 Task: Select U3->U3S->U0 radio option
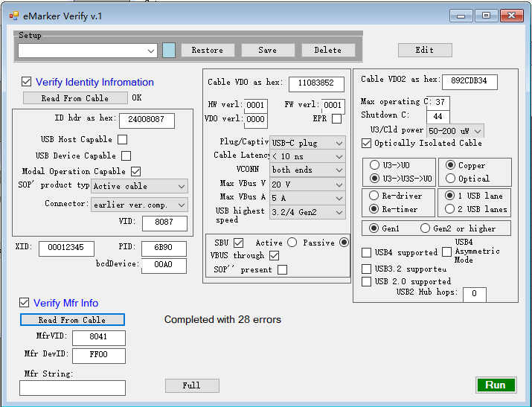coord(374,179)
